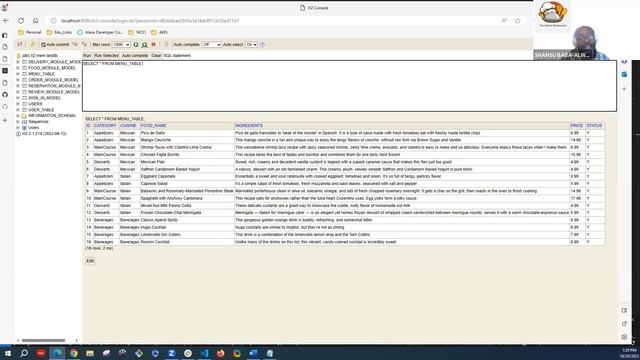Toggle the Auto commit checkbox
The image size is (640, 360).
43,44
